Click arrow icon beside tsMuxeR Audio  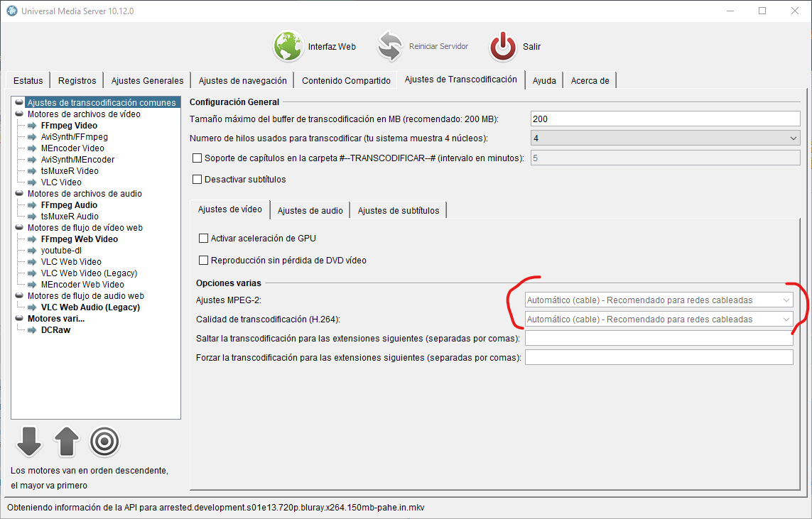pyautogui.click(x=32, y=217)
